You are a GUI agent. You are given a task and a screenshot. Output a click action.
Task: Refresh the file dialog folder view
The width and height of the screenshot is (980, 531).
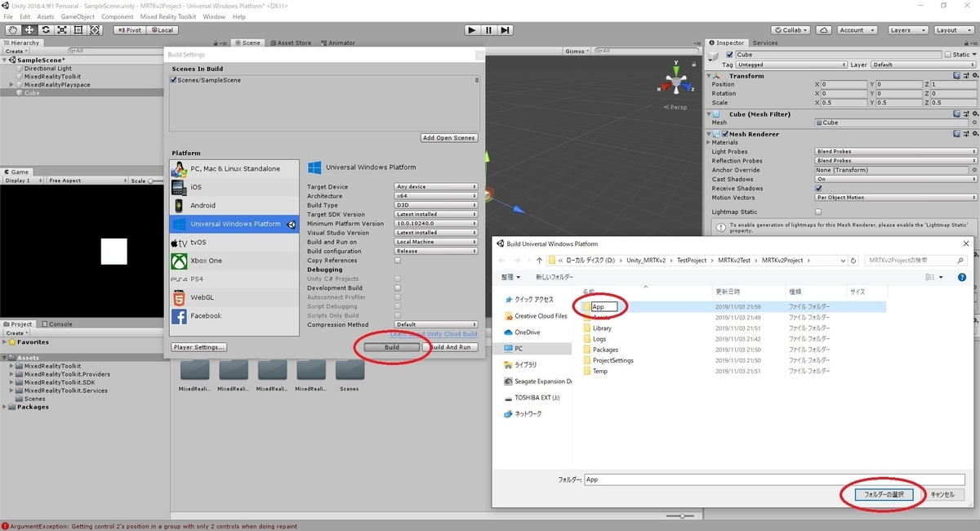855,260
